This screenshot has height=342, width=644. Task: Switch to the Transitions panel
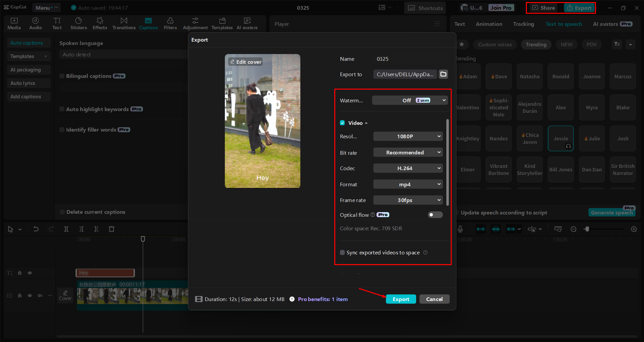[123, 23]
